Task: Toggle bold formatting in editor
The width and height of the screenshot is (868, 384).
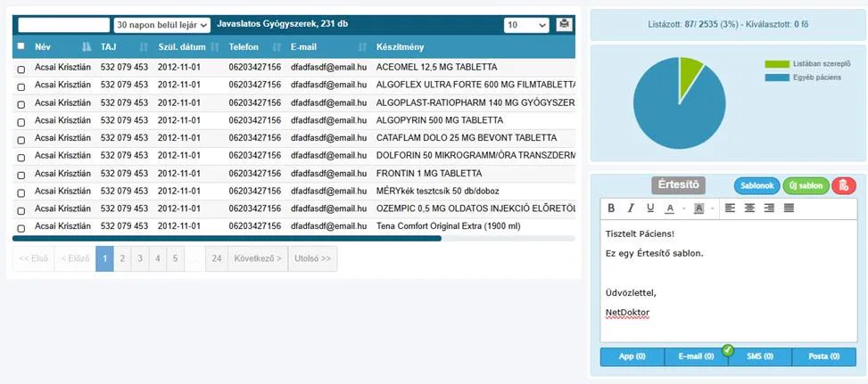Action: point(611,208)
